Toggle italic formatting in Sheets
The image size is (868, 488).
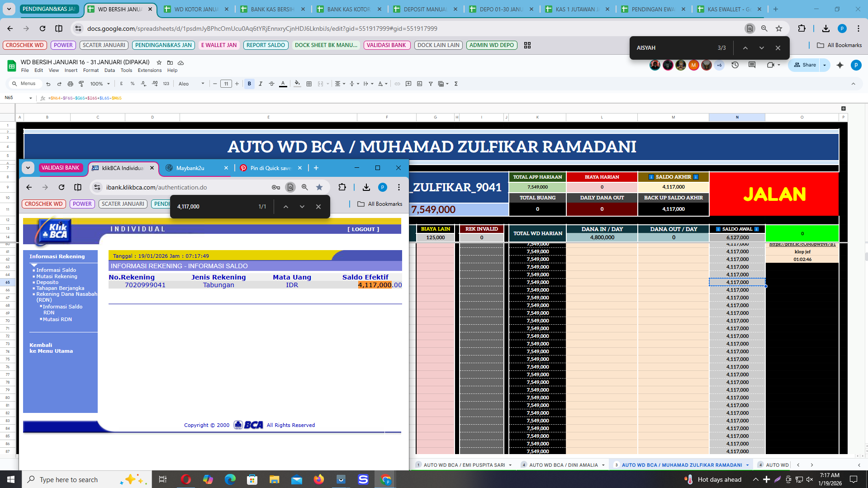[x=261, y=84]
